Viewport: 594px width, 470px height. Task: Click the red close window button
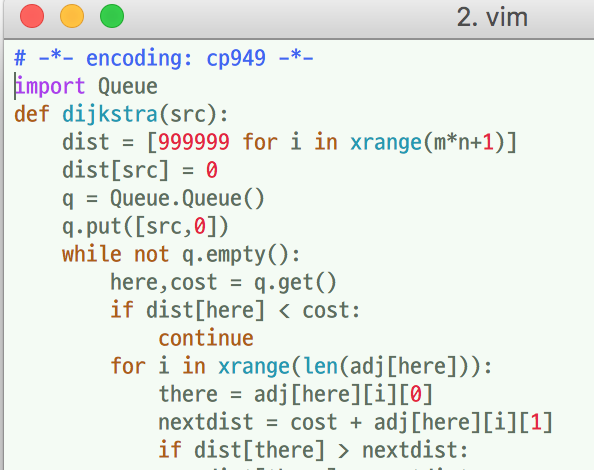(32, 16)
